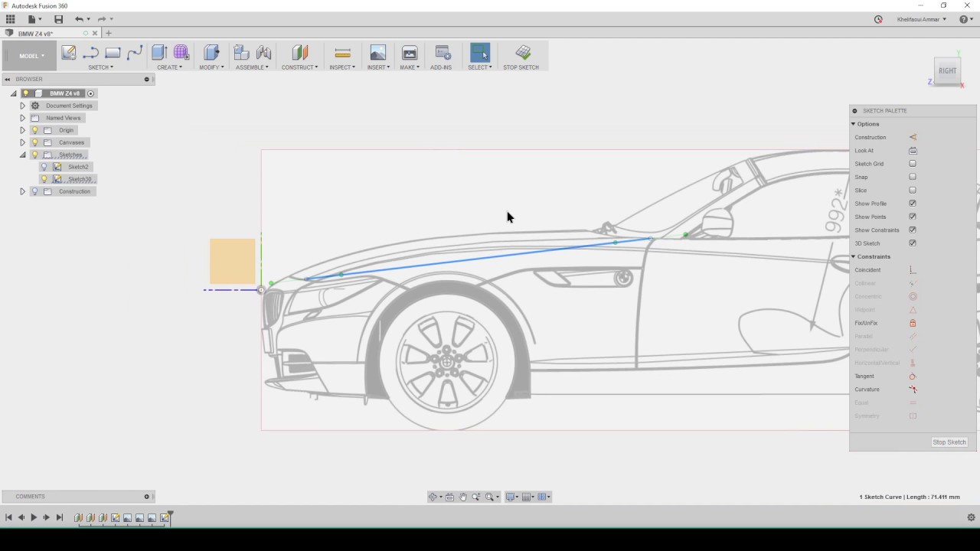Open the job status clock icon
980x551 pixels.
point(878,19)
